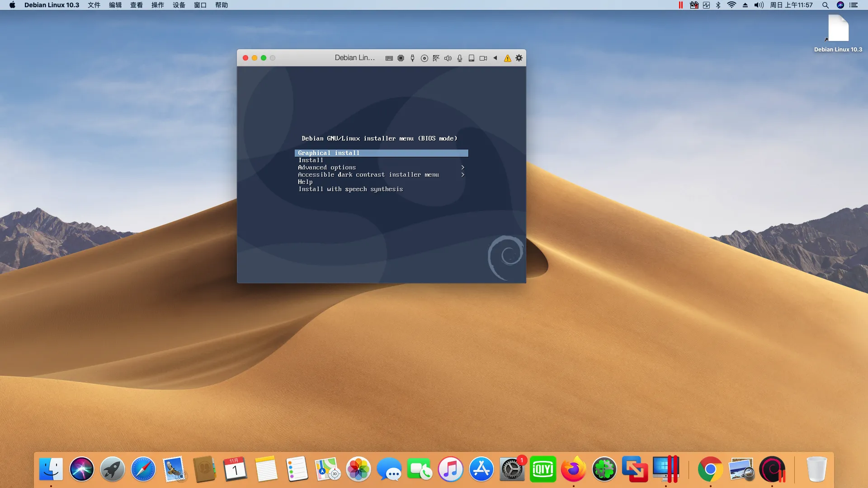Collapse the VM toolbar with the left arrow
Screen dimensions: 868x488
pyautogui.click(x=495, y=58)
